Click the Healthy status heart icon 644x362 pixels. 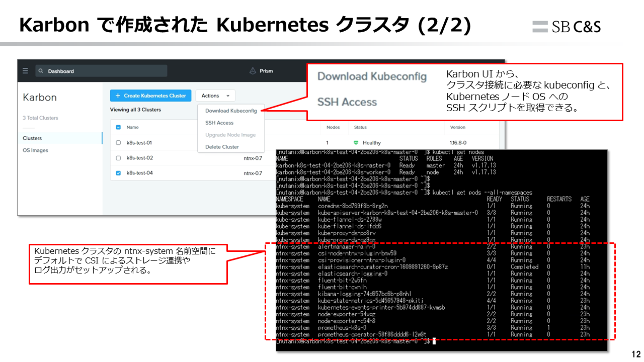click(356, 143)
